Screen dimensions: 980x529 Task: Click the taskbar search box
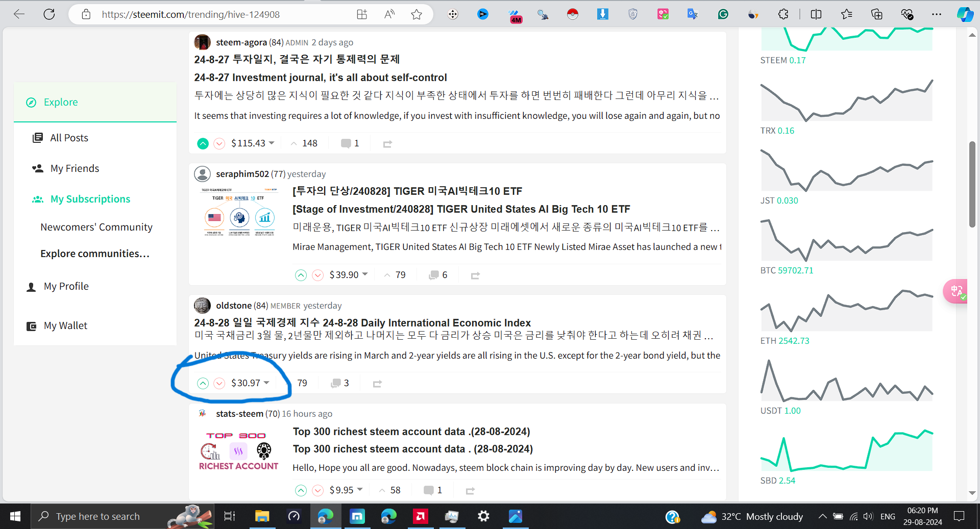(122, 516)
